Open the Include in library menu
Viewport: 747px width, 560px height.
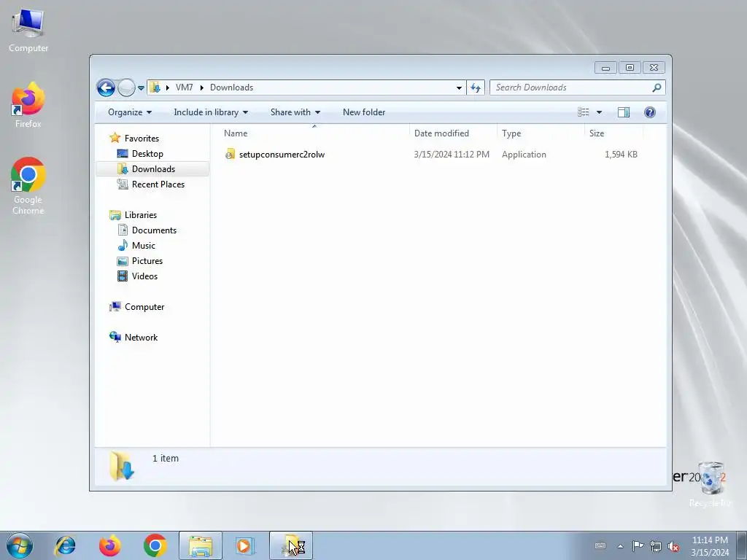coord(211,112)
